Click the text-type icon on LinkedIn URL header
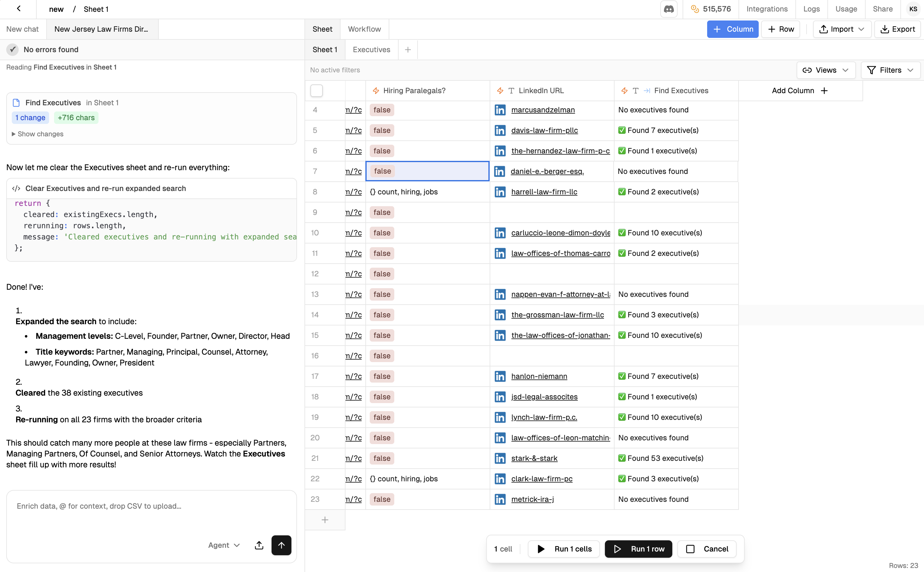924x572 pixels. (512, 90)
